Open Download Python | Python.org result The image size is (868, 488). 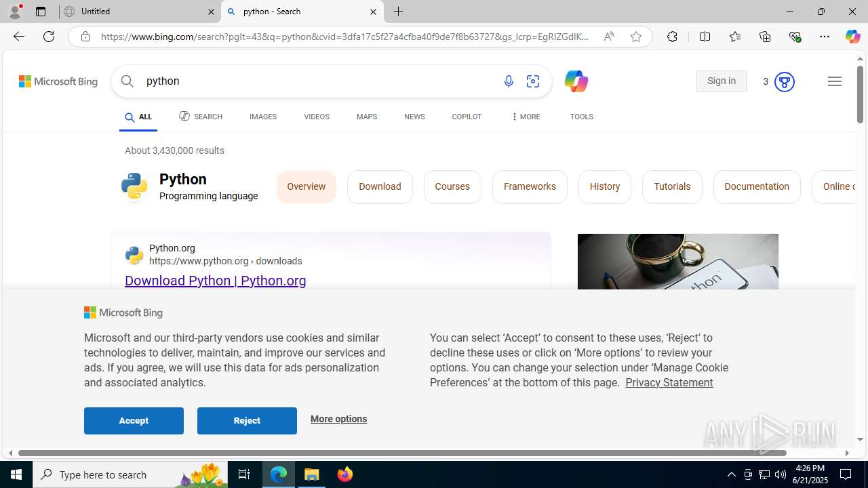click(x=216, y=281)
